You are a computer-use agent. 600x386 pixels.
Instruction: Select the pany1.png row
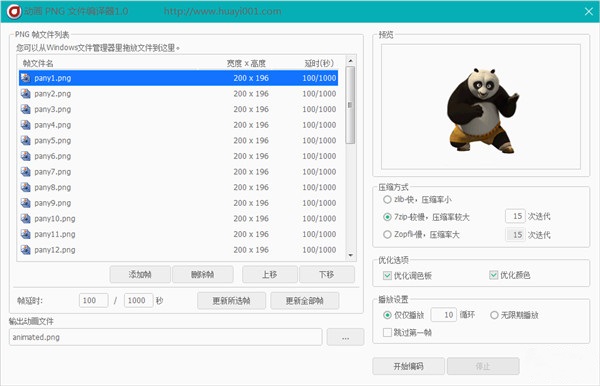178,78
